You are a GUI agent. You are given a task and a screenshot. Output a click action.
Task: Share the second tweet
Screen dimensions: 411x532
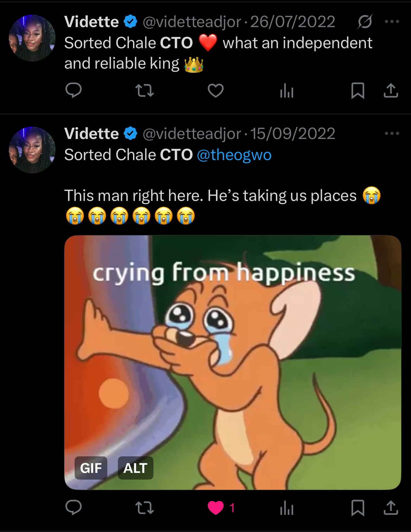point(391,508)
